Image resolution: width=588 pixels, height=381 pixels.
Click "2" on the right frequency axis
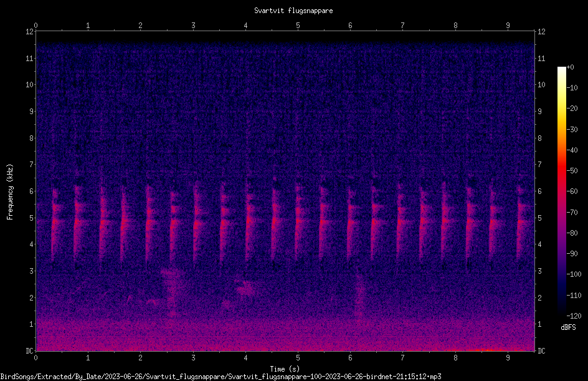click(539, 297)
